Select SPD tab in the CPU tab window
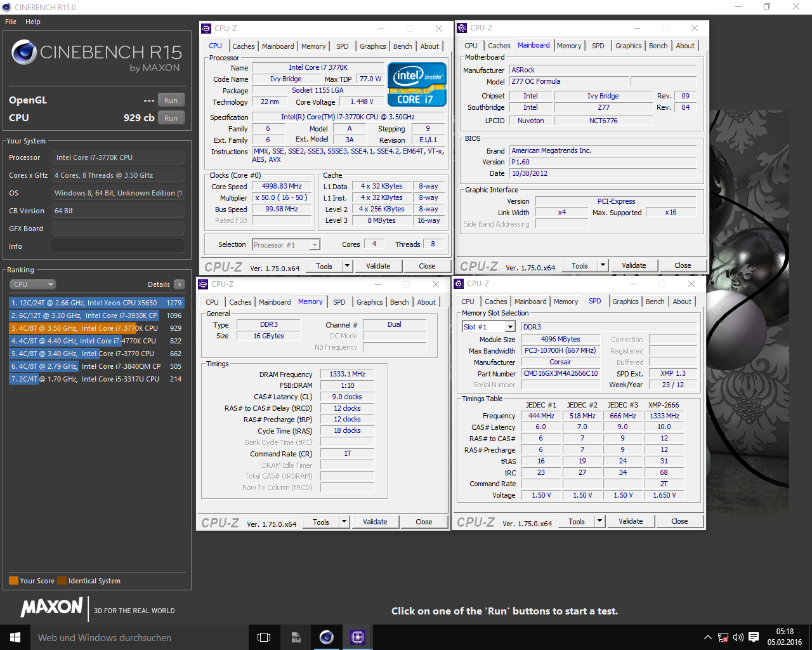 pos(343,46)
